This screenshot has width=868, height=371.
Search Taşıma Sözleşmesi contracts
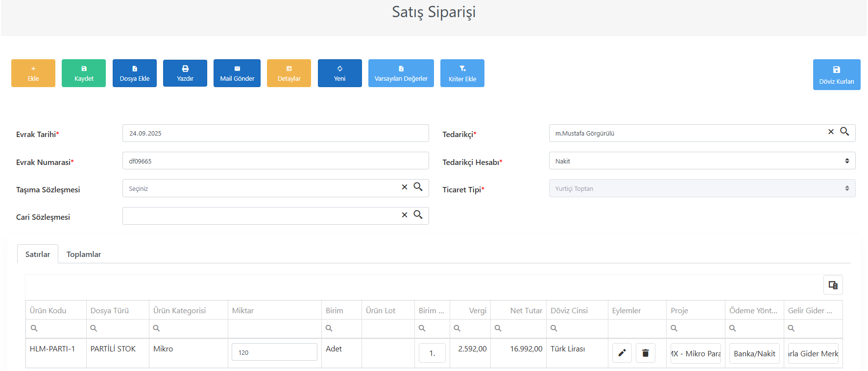click(x=418, y=187)
